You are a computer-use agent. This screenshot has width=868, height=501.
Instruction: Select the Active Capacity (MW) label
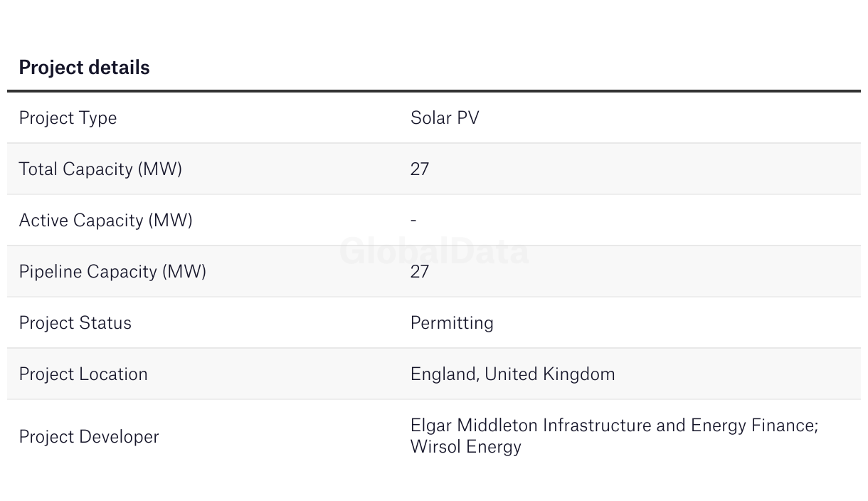pos(105,221)
